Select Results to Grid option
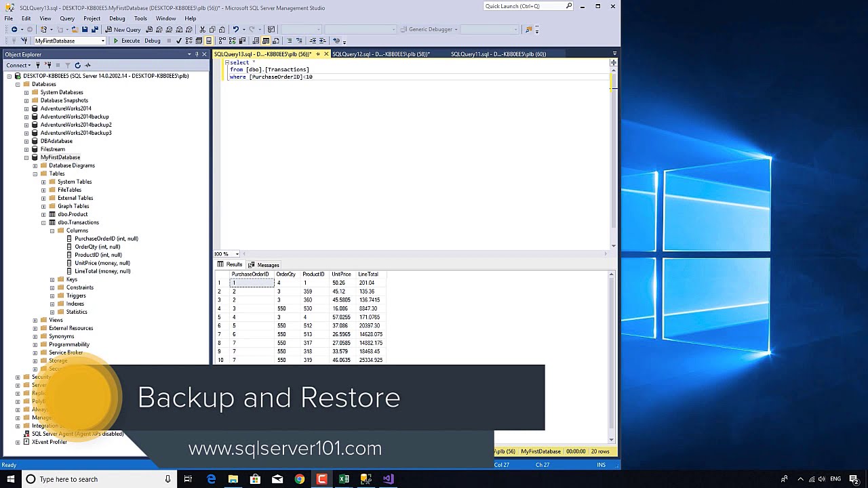The image size is (868, 488). (266, 41)
